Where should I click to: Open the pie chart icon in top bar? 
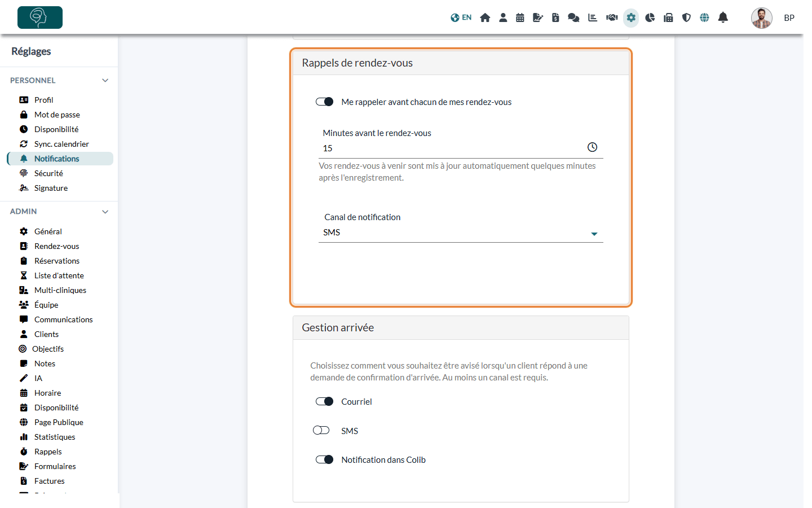click(x=650, y=17)
